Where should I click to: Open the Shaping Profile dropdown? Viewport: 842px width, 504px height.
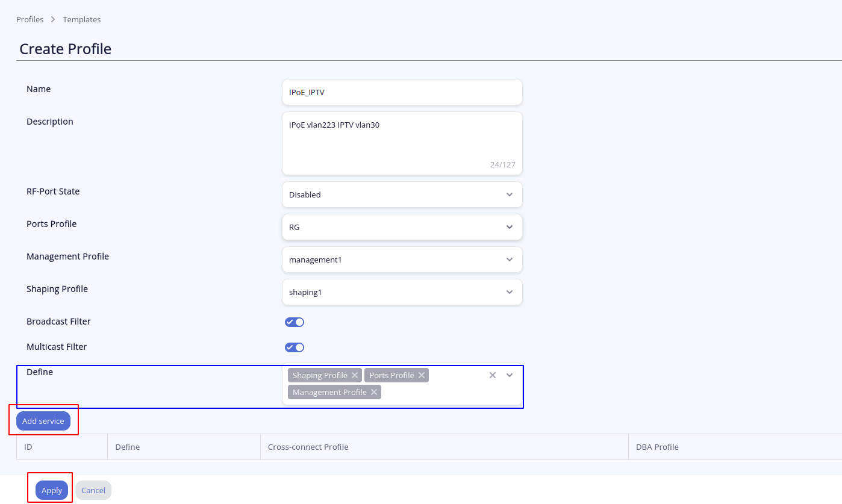pyautogui.click(x=402, y=292)
